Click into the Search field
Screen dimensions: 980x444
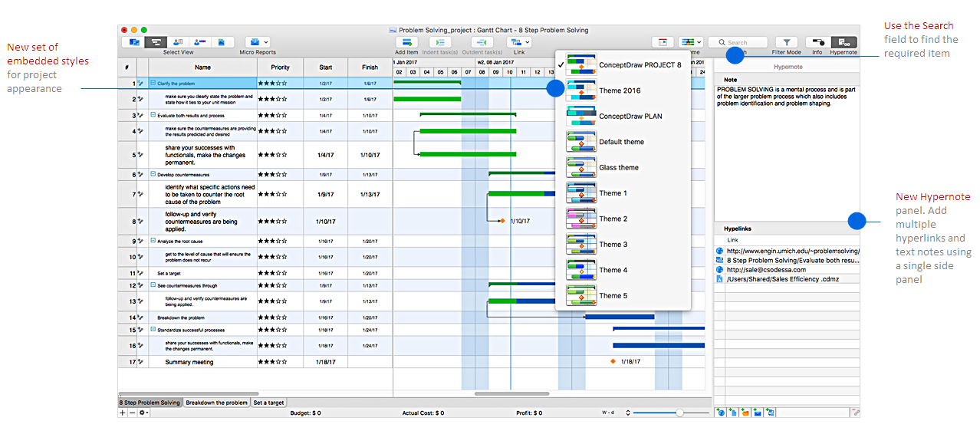[x=738, y=43]
